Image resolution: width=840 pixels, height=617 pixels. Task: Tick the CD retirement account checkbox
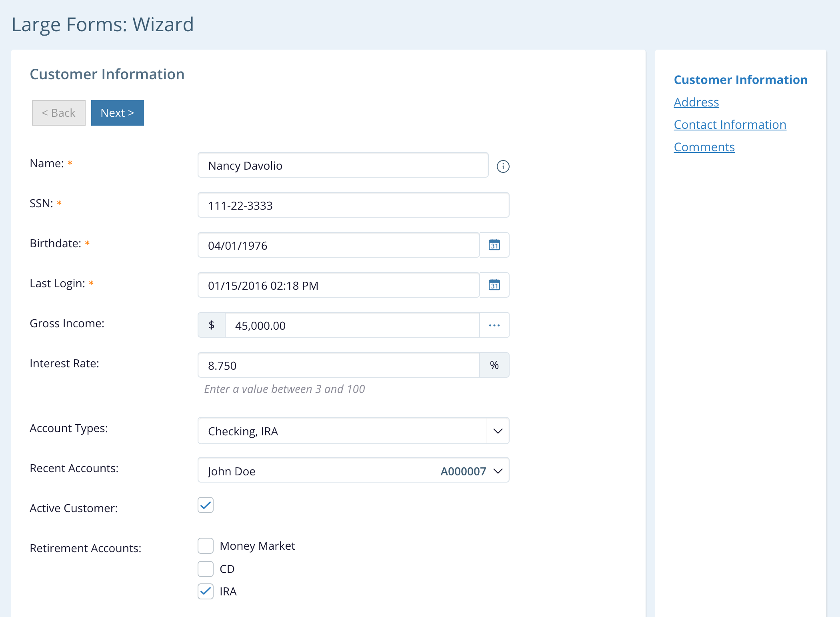point(206,569)
